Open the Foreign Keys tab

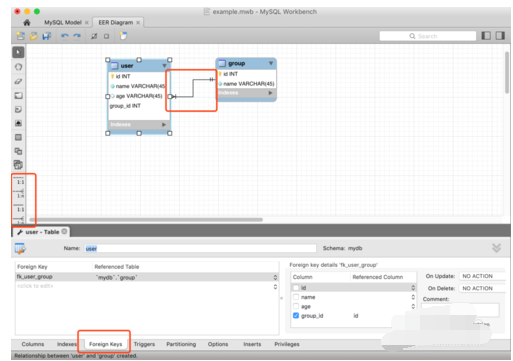pos(105,344)
